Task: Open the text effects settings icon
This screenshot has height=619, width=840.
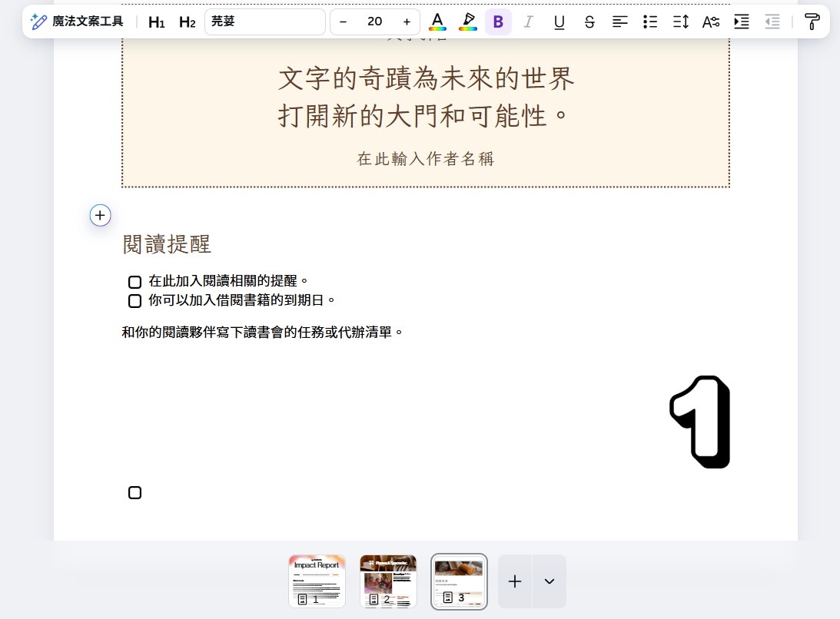Action: pos(711,22)
